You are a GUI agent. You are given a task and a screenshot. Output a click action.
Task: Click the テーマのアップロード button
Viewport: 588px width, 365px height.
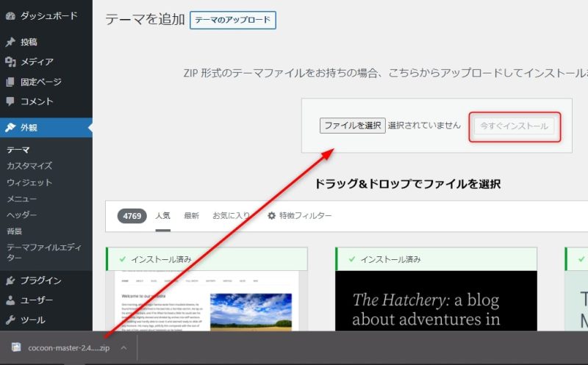point(232,21)
